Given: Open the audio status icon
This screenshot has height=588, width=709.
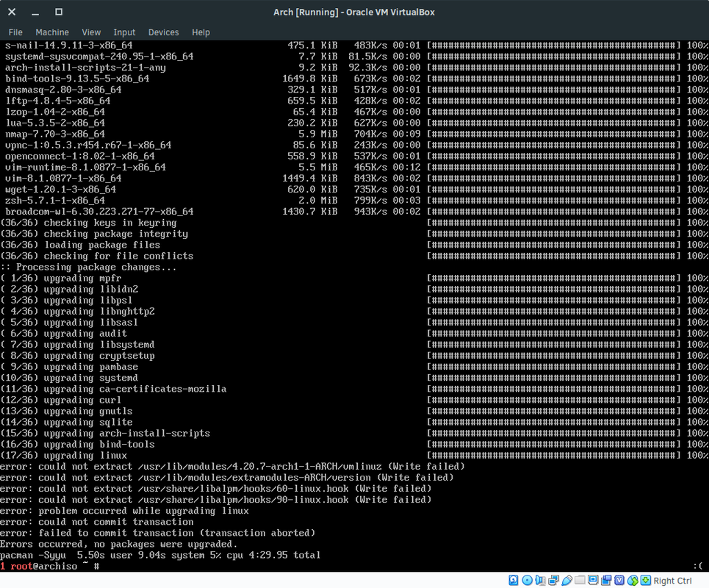Looking at the screenshot, I should [x=540, y=581].
